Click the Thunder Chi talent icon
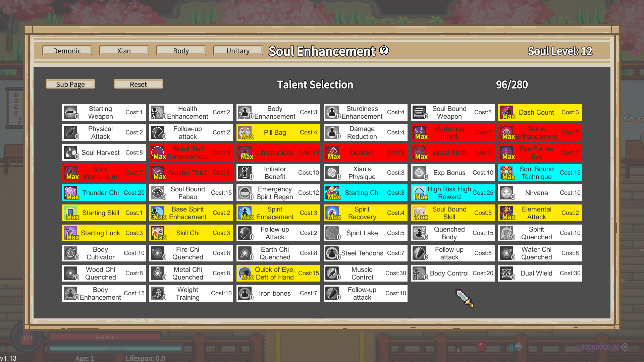The height and width of the screenshot is (362, 644). click(71, 193)
